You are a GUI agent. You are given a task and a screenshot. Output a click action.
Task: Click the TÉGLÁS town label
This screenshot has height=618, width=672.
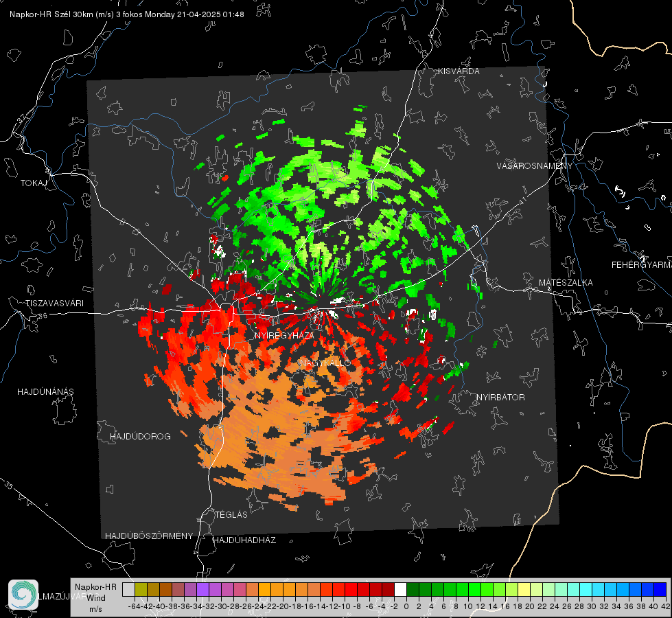tap(231, 514)
